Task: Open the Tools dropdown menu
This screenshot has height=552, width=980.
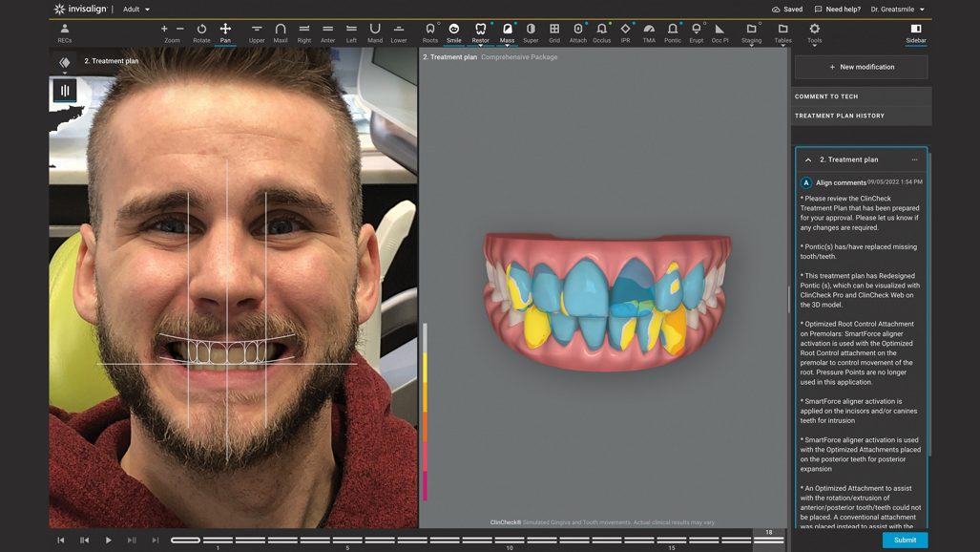Action: pos(814,29)
